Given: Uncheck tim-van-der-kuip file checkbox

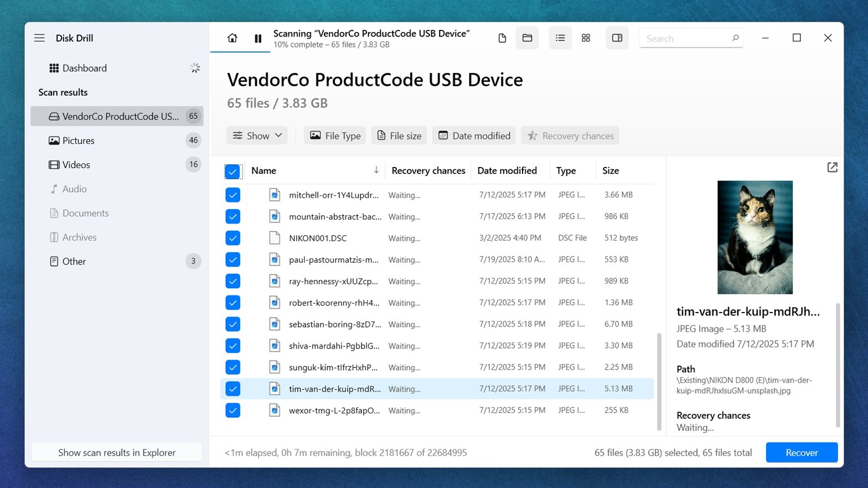Looking at the screenshot, I should pyautogui.click(x=233, y=389).
